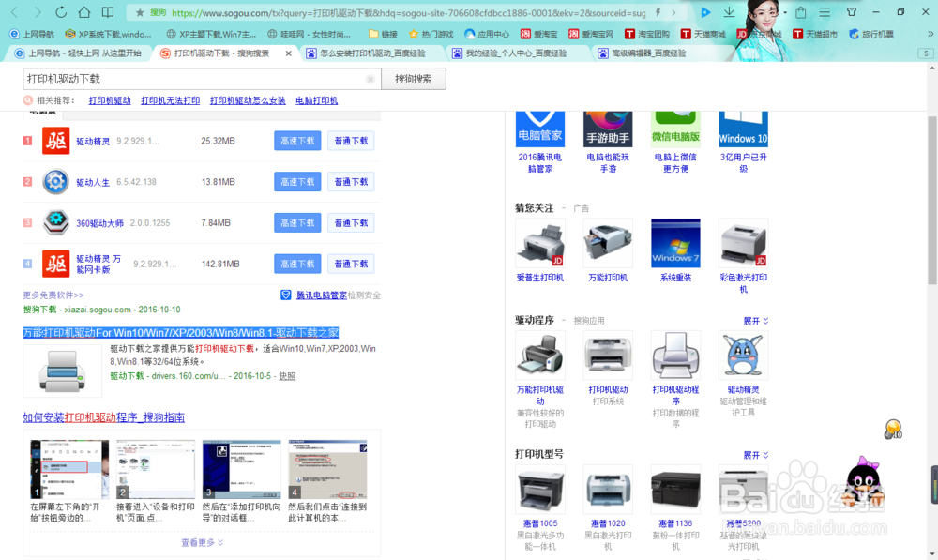This screenshot has width=938, height=560.
Task: Expand more bookmarks with the double-arrow
Action: (x=930, y=34)
